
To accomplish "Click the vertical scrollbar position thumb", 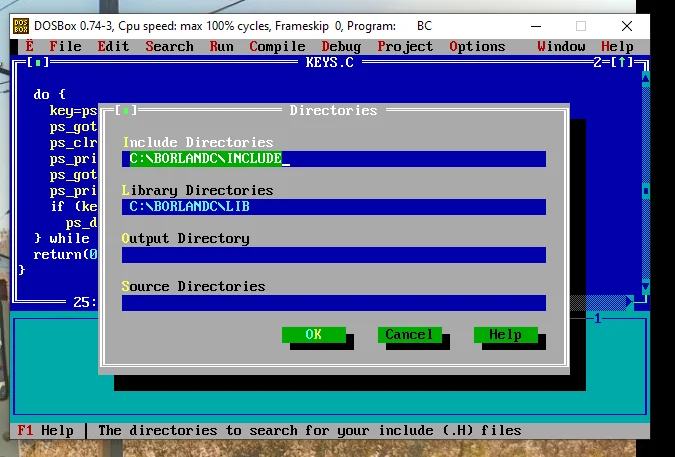I will [x=645, y=191].
